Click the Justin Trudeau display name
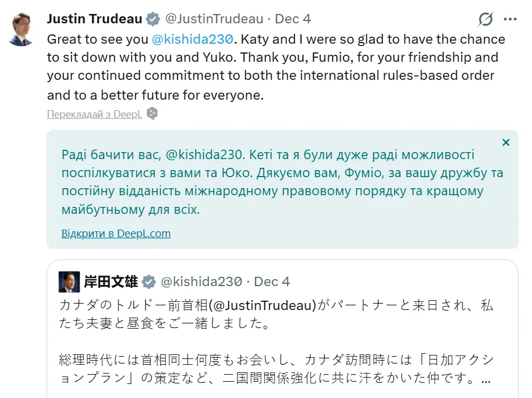532x398 pixels. (94, 19)
